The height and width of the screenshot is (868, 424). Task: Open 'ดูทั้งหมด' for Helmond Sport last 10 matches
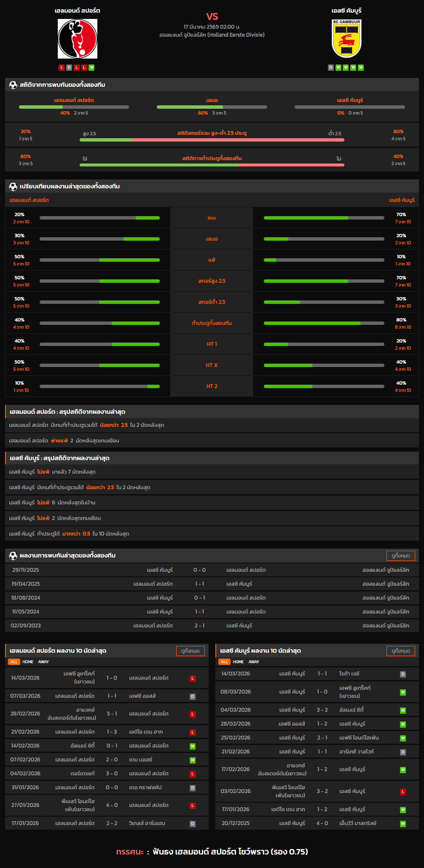point(190,651)
